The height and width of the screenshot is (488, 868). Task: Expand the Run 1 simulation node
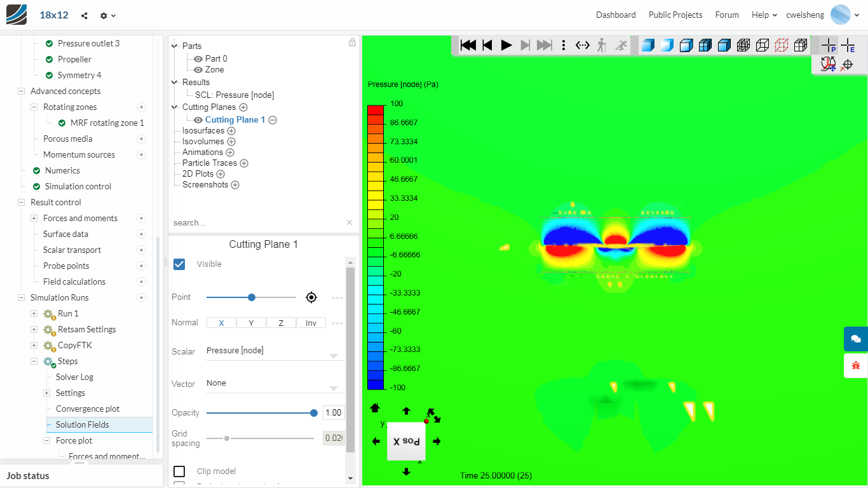click(x=34, y=314)
